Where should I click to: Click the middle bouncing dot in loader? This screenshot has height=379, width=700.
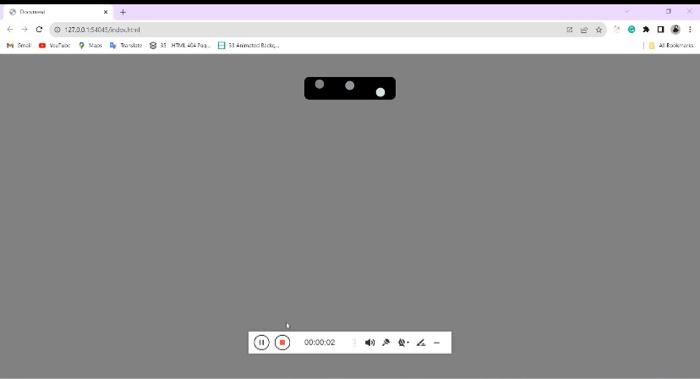coord(350,85)
